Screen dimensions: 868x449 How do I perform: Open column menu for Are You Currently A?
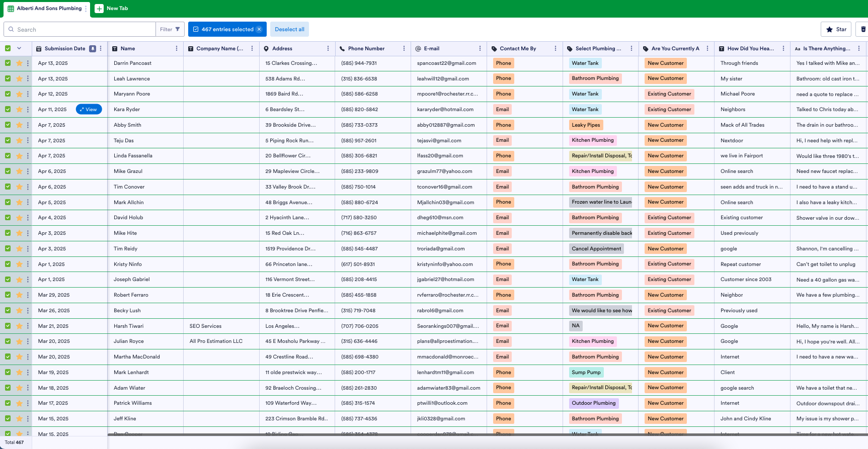coord(707,49)
